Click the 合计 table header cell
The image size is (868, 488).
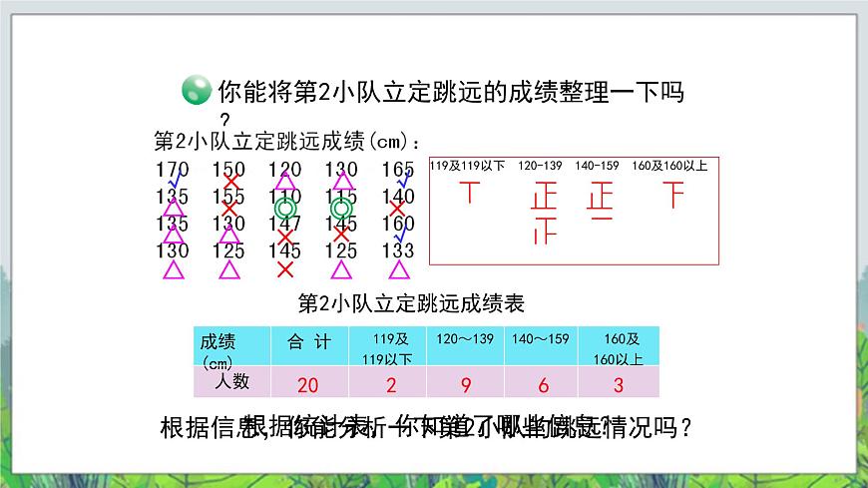click(309, 346)
